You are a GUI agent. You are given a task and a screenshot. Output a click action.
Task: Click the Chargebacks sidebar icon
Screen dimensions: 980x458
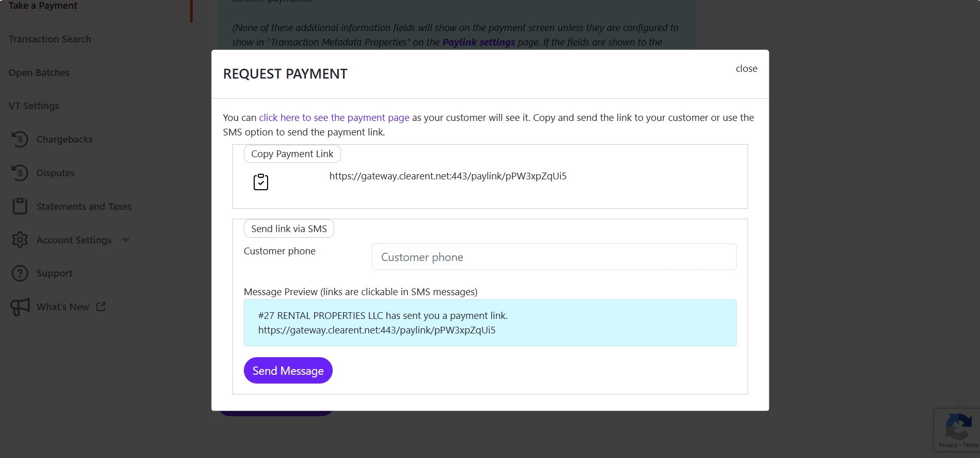pos(20,139)
